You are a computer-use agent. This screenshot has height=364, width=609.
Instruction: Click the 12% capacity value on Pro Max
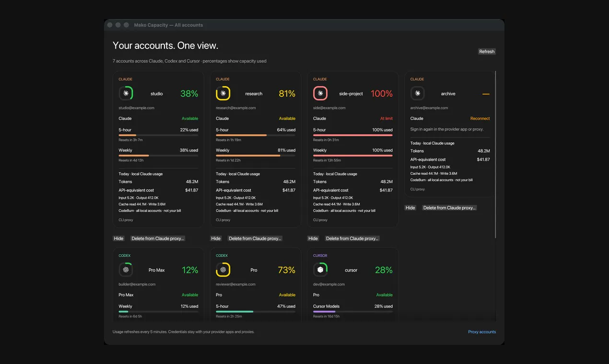[x=190, y=270]
